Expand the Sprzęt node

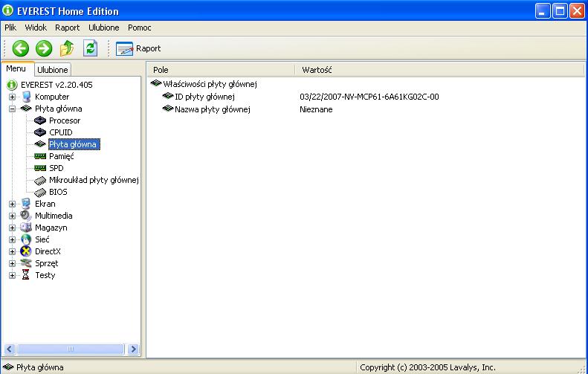tap(13, 263)
